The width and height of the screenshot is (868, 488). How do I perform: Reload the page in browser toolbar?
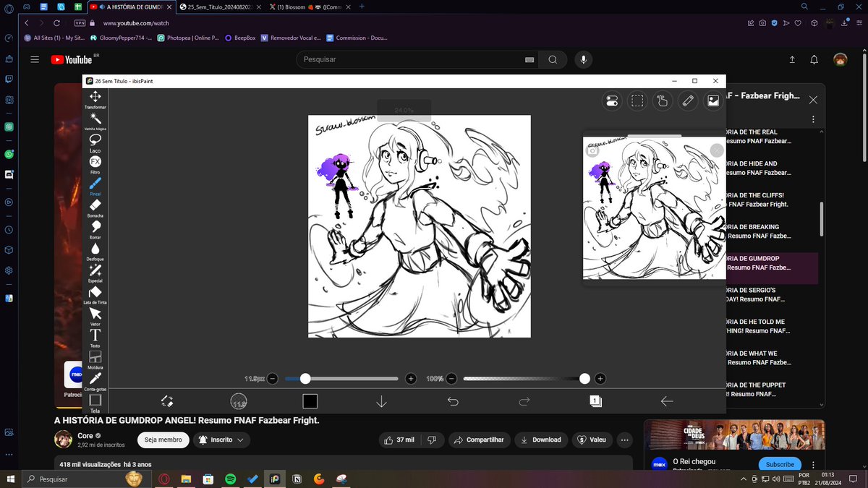57,22
